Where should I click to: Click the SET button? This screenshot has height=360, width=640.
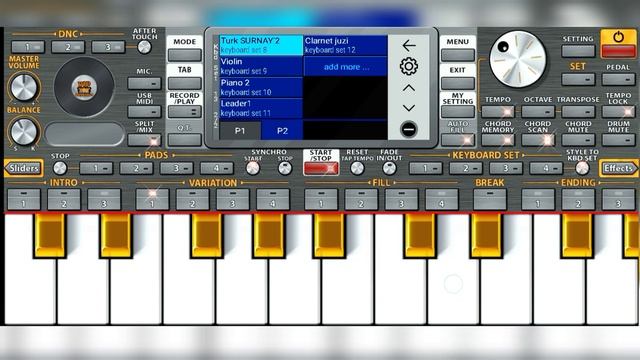click(578, 80)
